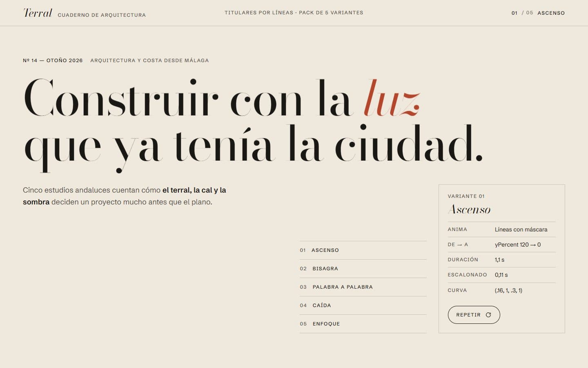The height and width of the screenshot is (368, 588).
Task: Choose variant 03 Palabra a palabra
Action: [x=363, y=287]
